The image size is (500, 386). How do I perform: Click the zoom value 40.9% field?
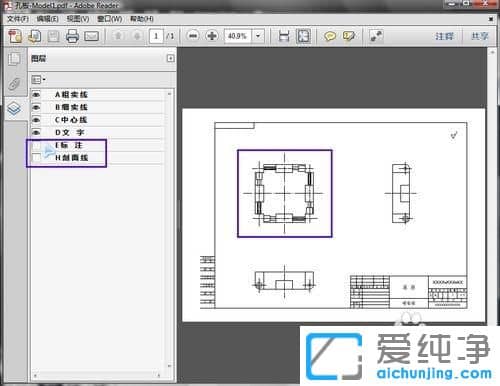tap(238, 36)
